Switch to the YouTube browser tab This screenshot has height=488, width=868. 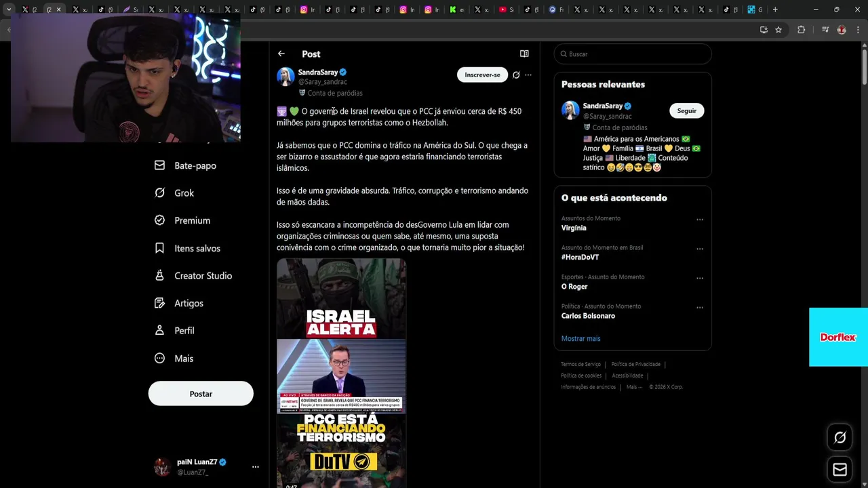click(x=507, y=9)
